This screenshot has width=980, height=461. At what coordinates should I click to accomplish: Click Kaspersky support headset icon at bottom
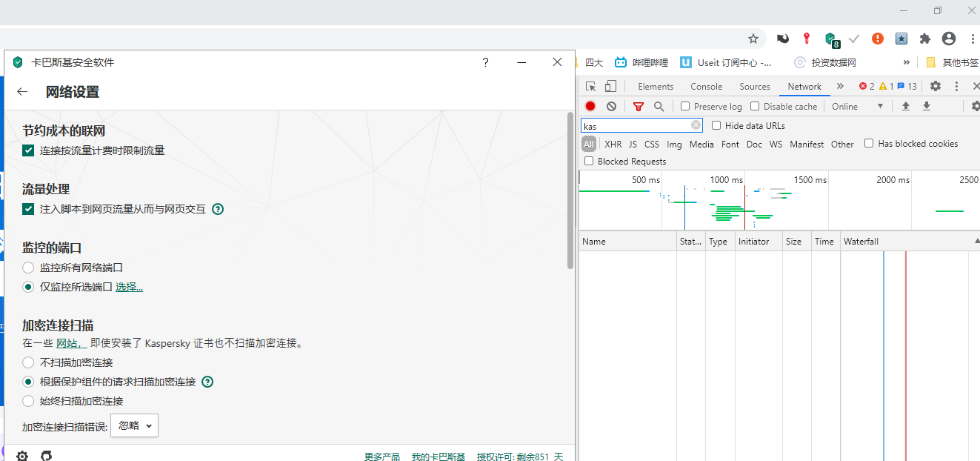pyautogui.click(x=46, y=456)
